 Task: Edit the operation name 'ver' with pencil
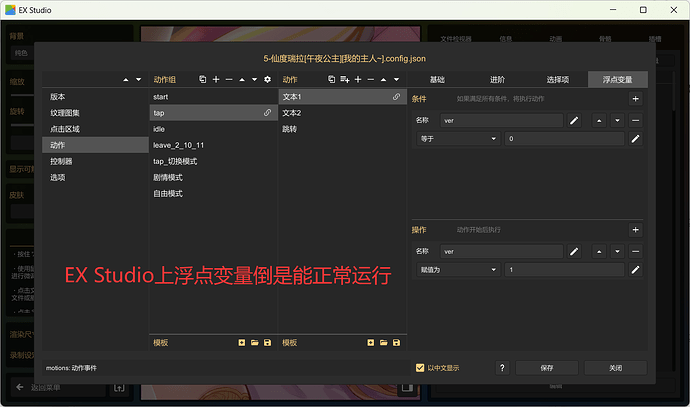click(x=574, y=251)
